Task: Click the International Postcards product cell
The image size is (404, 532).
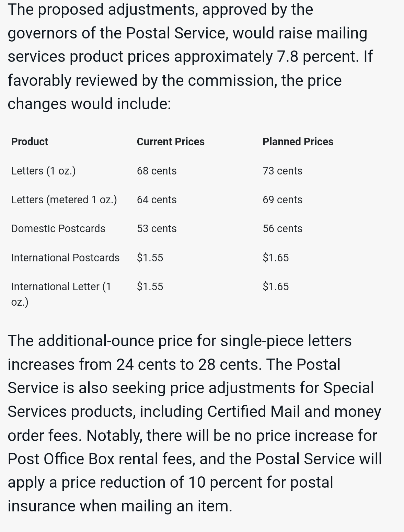Action: pyautogui.click(x=65, y=258)
